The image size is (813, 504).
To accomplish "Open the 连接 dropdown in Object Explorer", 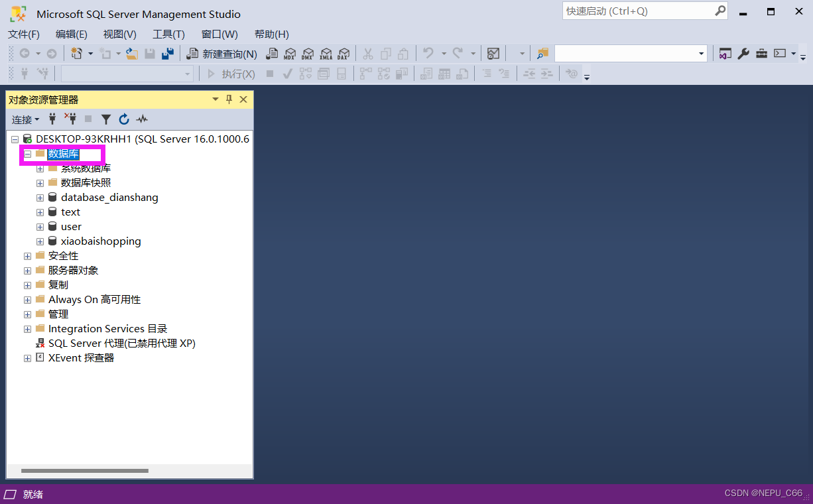I will tap(25, 119).
